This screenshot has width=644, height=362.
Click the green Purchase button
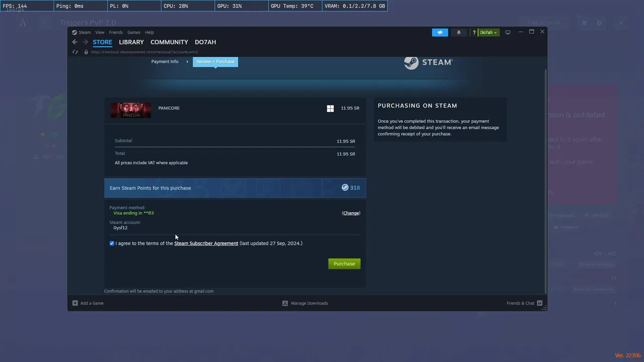[344, 263]
